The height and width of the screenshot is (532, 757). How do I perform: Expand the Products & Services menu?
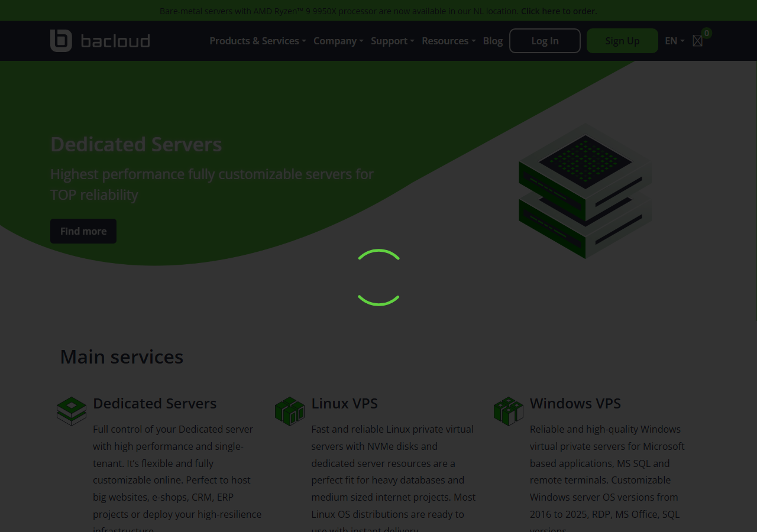click(258, 41)
